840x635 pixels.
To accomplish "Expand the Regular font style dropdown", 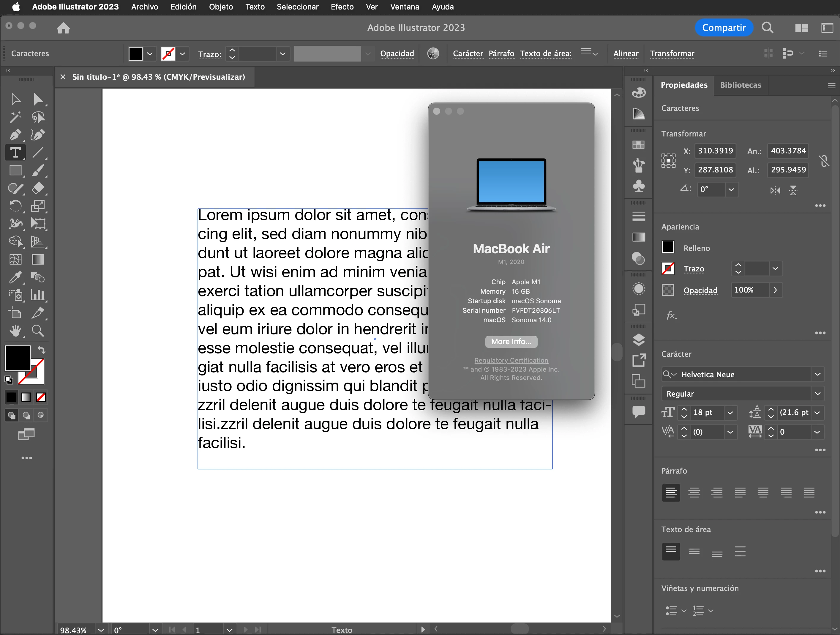I will tap(818, 394).
